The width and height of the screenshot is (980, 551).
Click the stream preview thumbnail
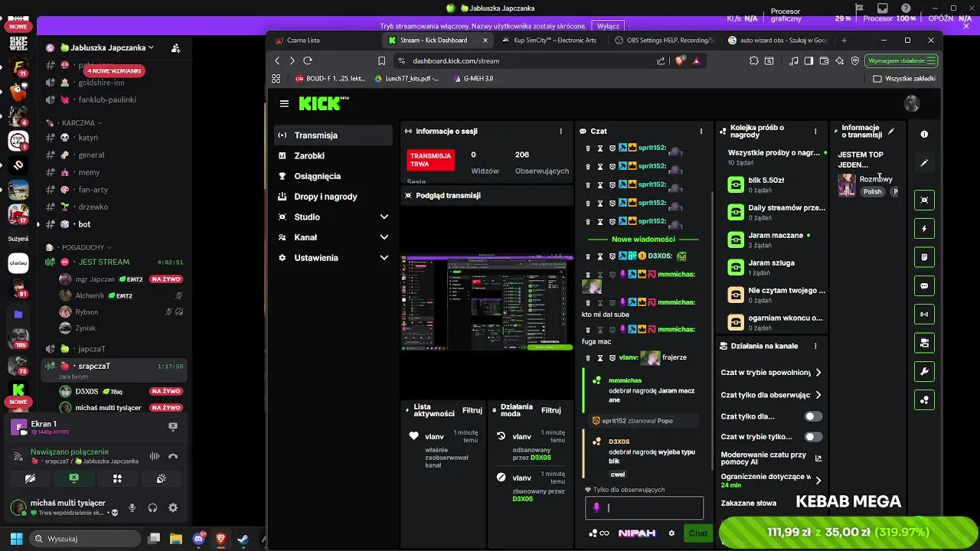(487, 304)
